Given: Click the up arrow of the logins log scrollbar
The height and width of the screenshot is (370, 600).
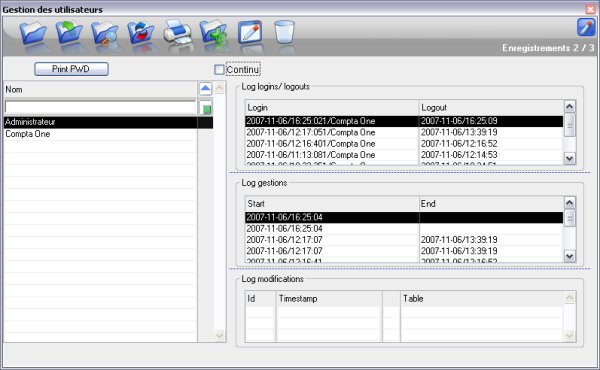Looking at the screenshot, I should tap(570, 106).
